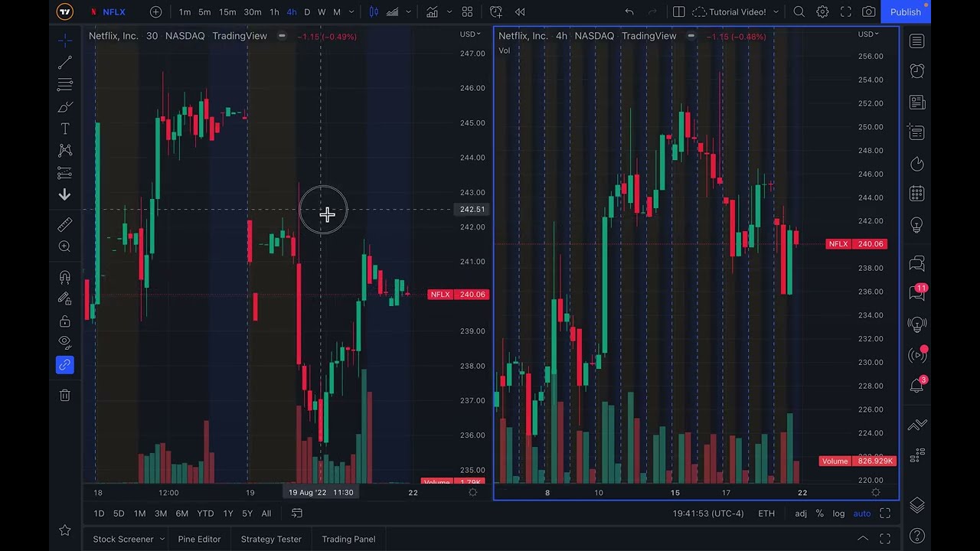980x551 pixels.
Task: Select the All date range
Action: pyautogui.click(x=266, y=514)
